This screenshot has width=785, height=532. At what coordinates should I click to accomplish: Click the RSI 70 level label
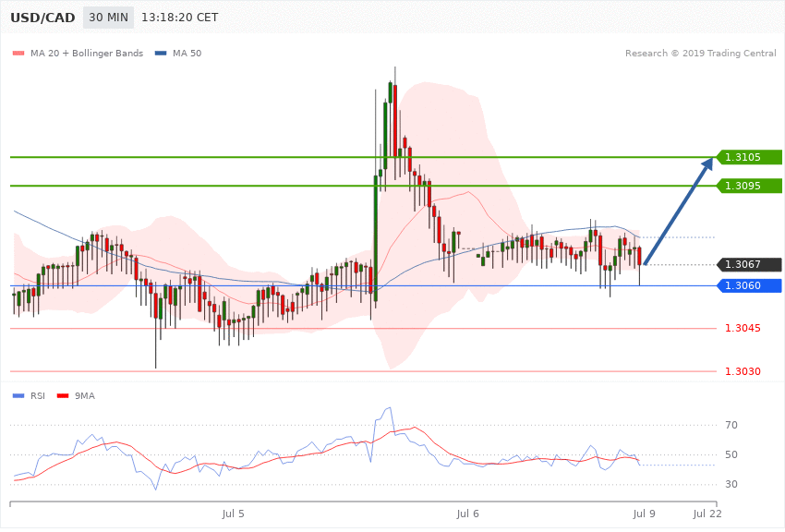coord(731,425)
